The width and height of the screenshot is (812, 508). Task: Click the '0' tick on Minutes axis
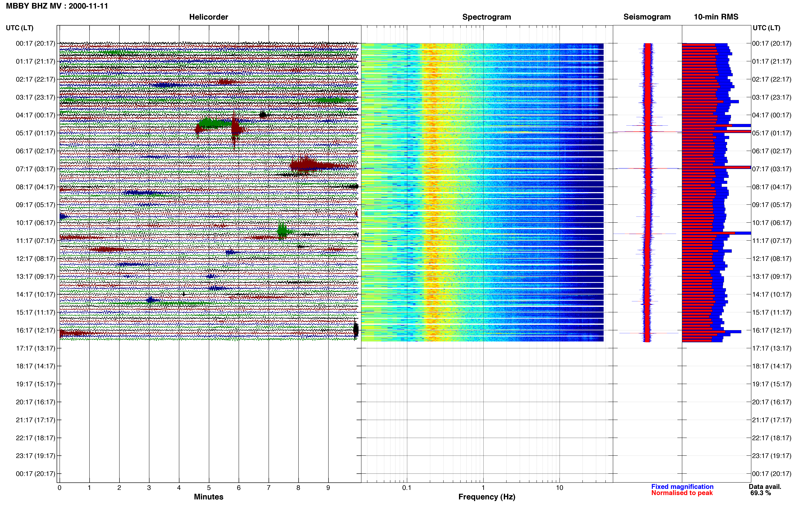pos(59,488)
